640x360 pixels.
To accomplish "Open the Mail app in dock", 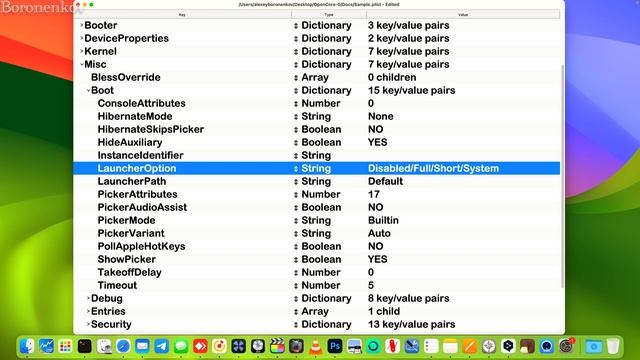I will click(142, 346).
